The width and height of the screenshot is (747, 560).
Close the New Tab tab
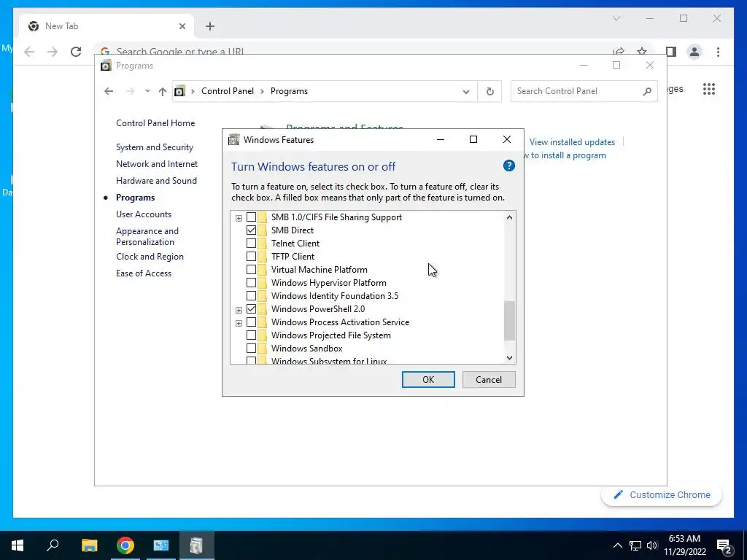(x=182, y=26)
